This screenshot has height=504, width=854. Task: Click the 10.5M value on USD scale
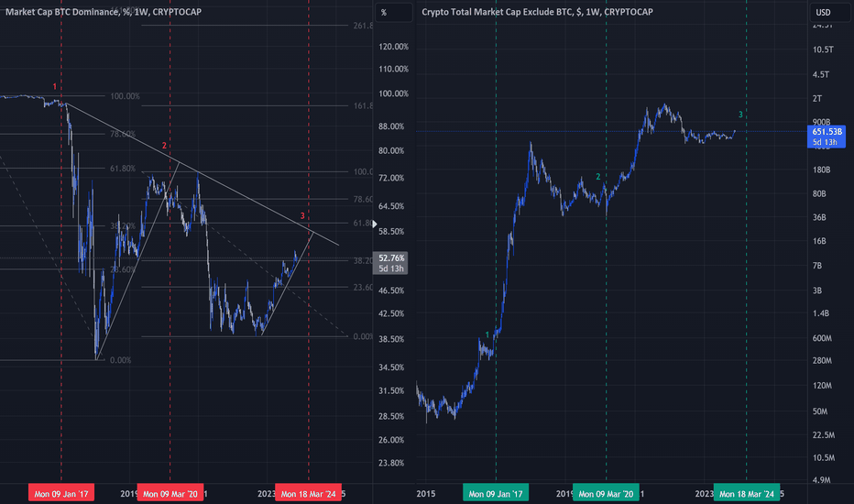(x=824, y=457)
